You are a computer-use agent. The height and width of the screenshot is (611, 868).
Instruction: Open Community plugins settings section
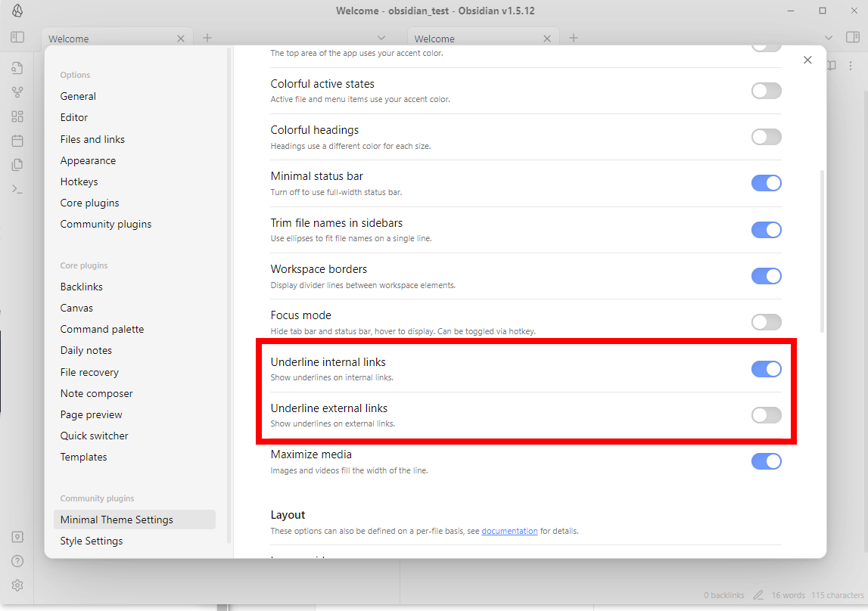coord(135,224)
